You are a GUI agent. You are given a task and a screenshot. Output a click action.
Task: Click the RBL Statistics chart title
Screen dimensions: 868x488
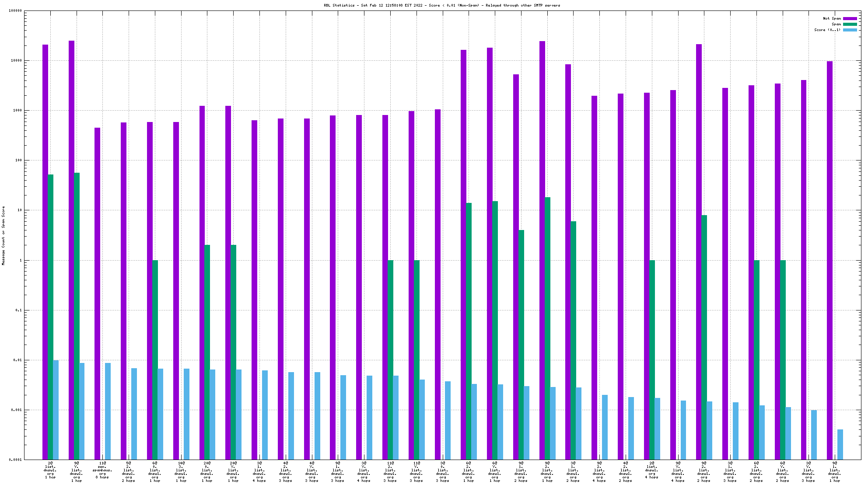click(442, 5)
